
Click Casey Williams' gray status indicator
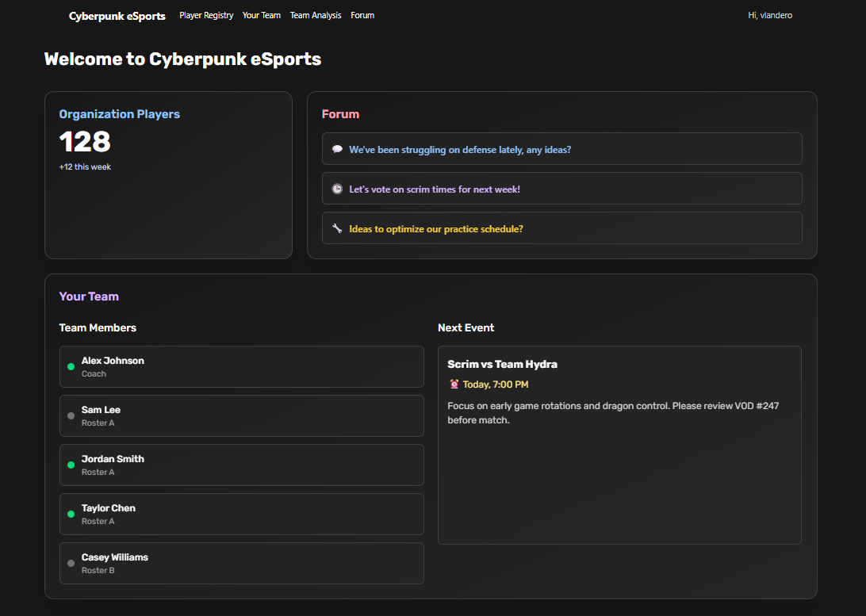click(71, 564)
